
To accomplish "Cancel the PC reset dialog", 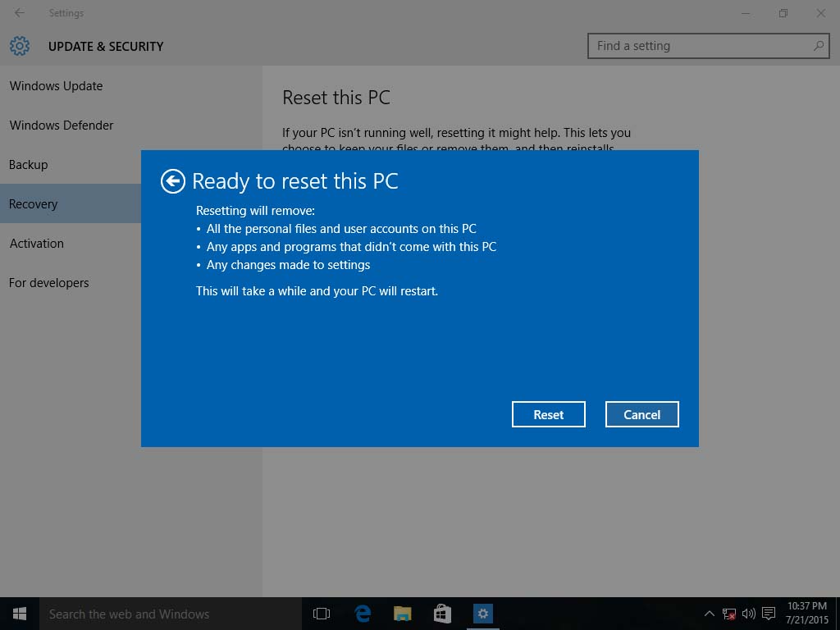I will (x=641, y=414).
